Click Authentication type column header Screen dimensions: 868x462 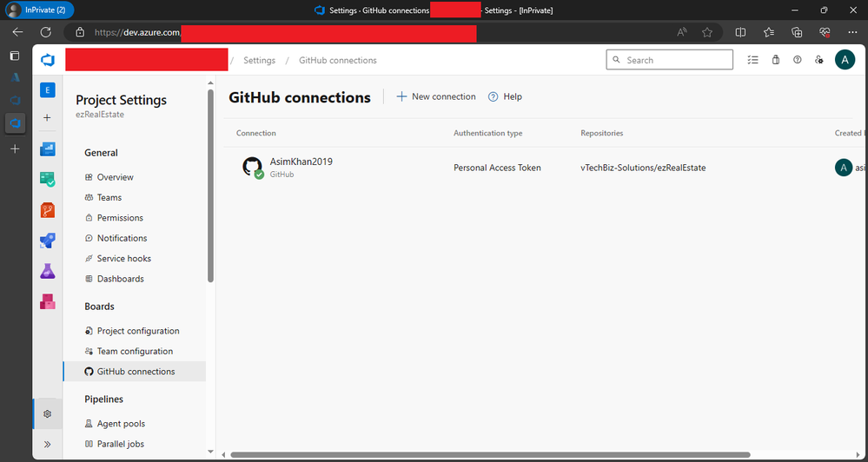(487, 134)
